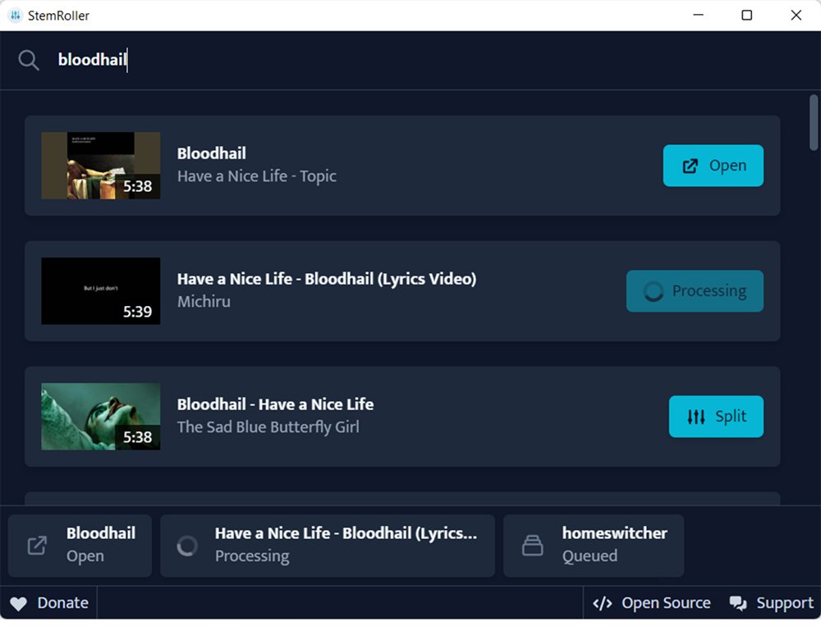Click The Sad Blue Butterfly Girl channel name
This screenshot has height=644, width=821.
(x=268, y=427)
